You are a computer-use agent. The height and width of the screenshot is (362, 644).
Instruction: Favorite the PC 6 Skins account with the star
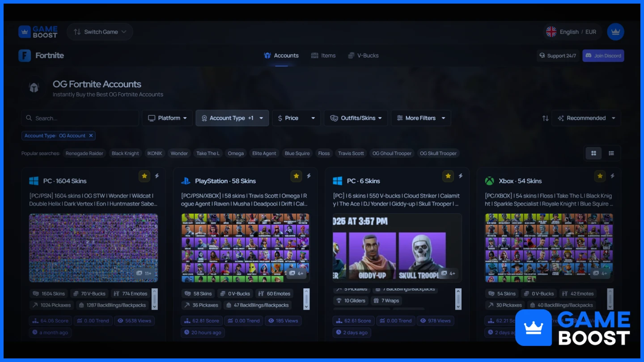(x=448, y=176)
